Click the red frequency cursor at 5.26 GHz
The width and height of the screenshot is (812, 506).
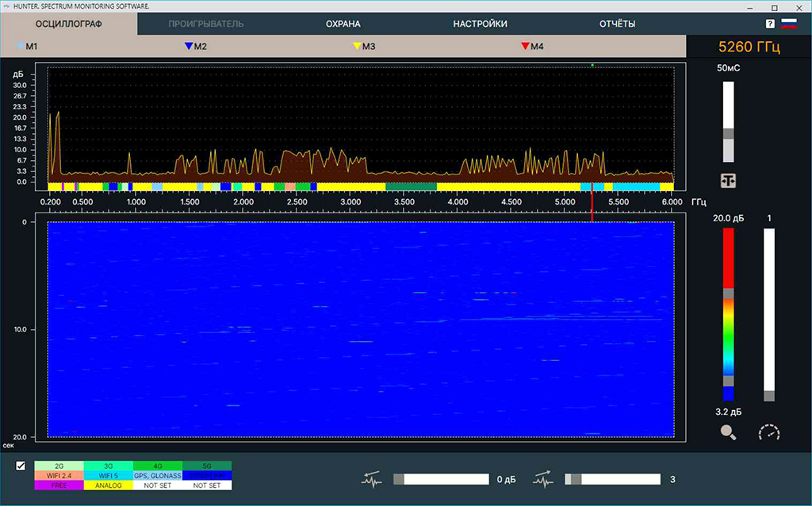click(x=592, y=202)
